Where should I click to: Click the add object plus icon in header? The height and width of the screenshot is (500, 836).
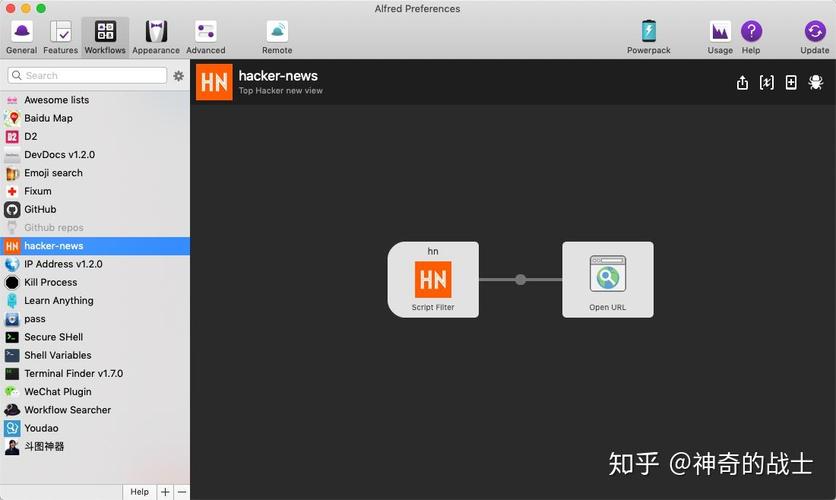791,83
